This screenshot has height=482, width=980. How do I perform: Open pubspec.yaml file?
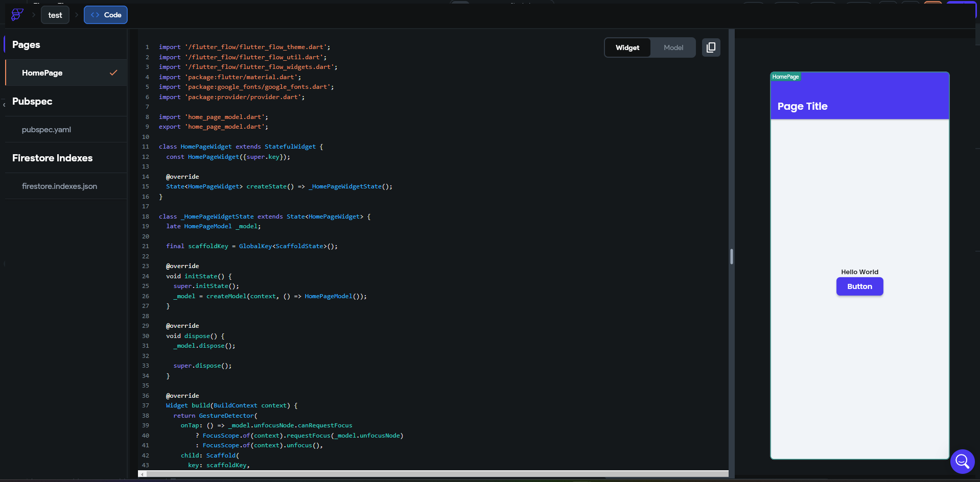click(66, 130)
